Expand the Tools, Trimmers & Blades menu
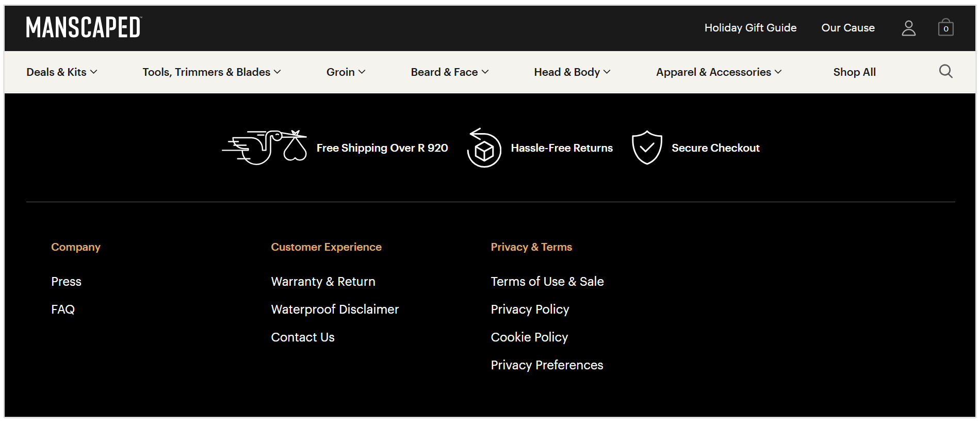 pyautogui.click(x=211, y=72)
